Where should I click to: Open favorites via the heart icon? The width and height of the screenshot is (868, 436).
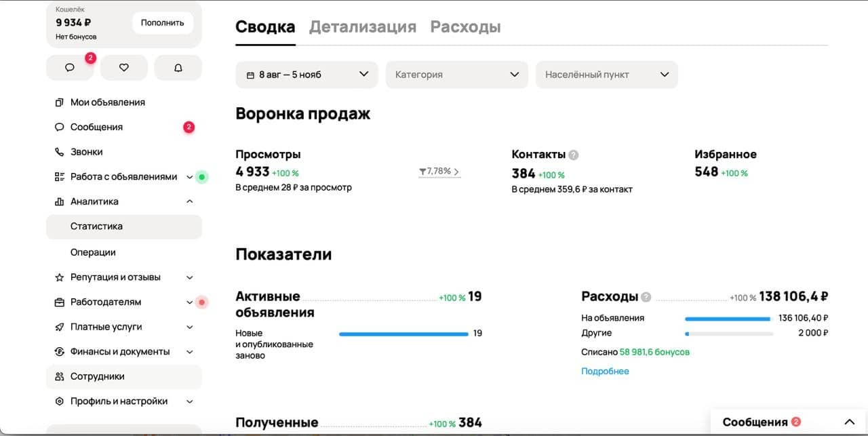click(x=123, y=67)
